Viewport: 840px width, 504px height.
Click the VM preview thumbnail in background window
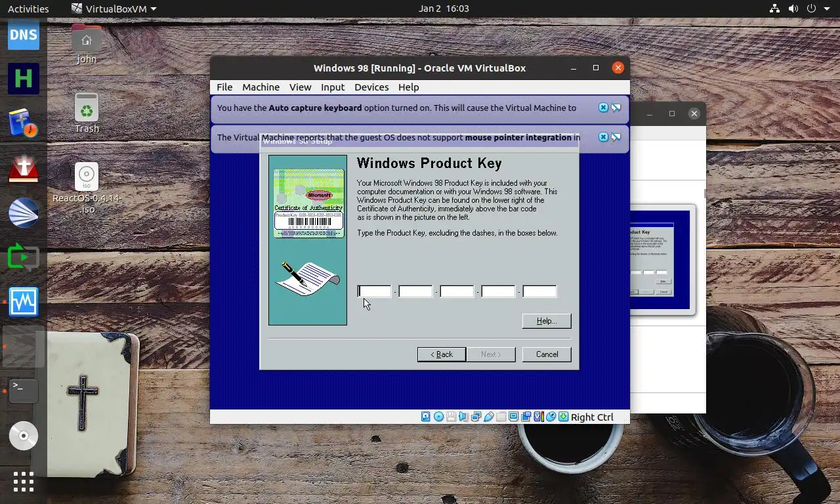pos(660,260)
